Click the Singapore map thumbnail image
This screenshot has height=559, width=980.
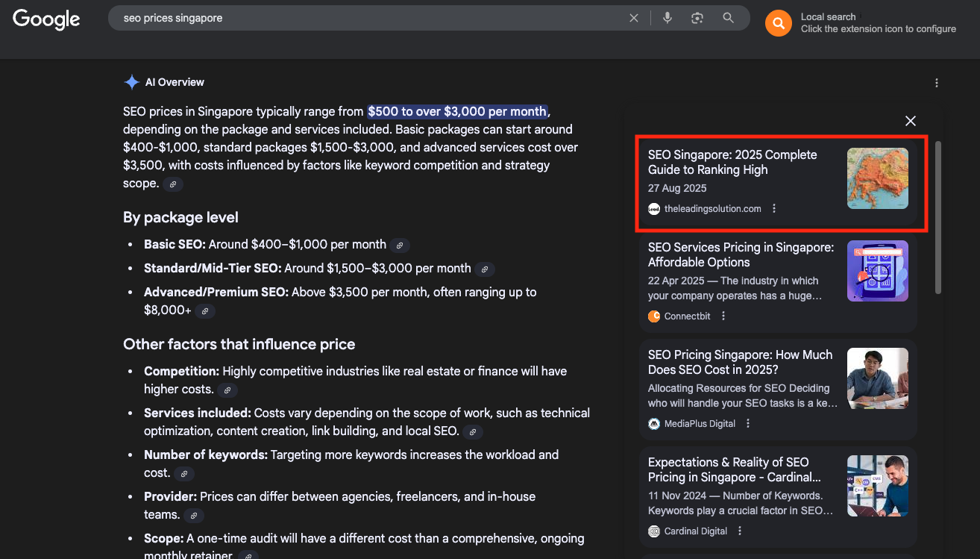877,178
